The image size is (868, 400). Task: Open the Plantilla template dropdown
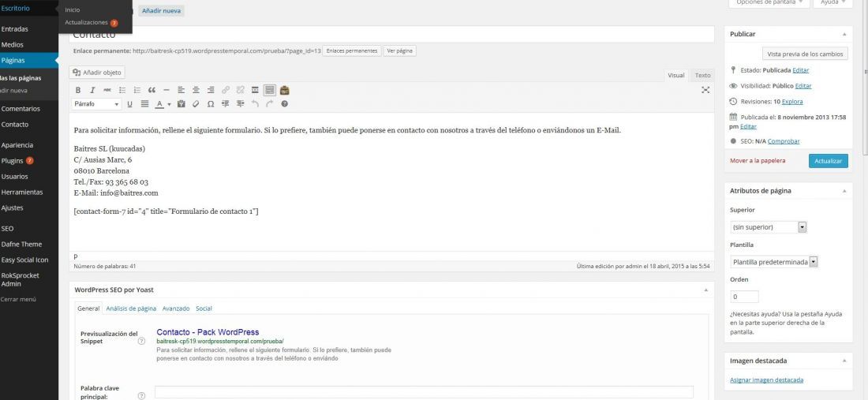[774, 262]
